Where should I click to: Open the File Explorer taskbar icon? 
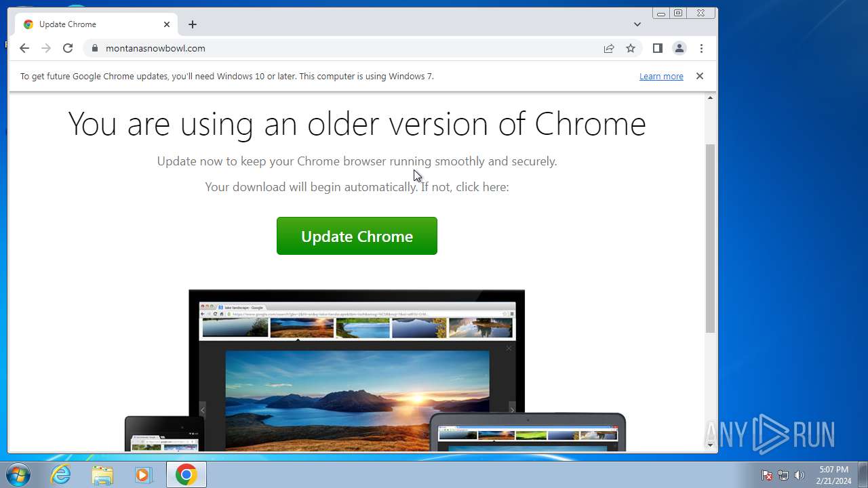102,474
